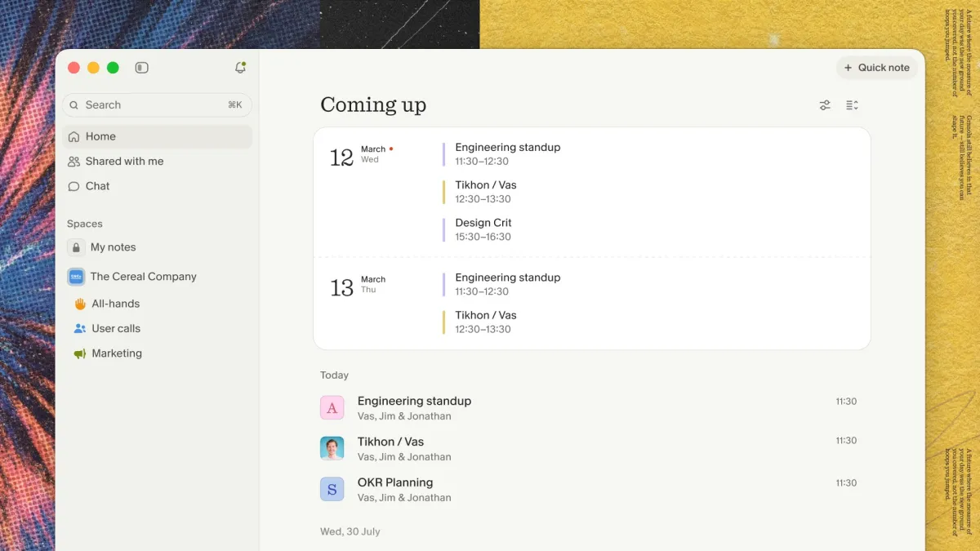Select The Cereal Company space icon
Screen dimensions: 980x551
(76, 277)
